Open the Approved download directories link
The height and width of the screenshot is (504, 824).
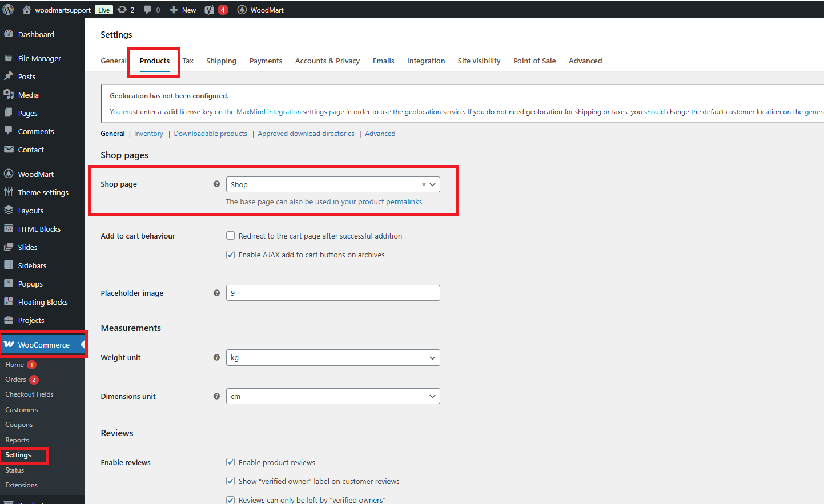tap(306, 134)
